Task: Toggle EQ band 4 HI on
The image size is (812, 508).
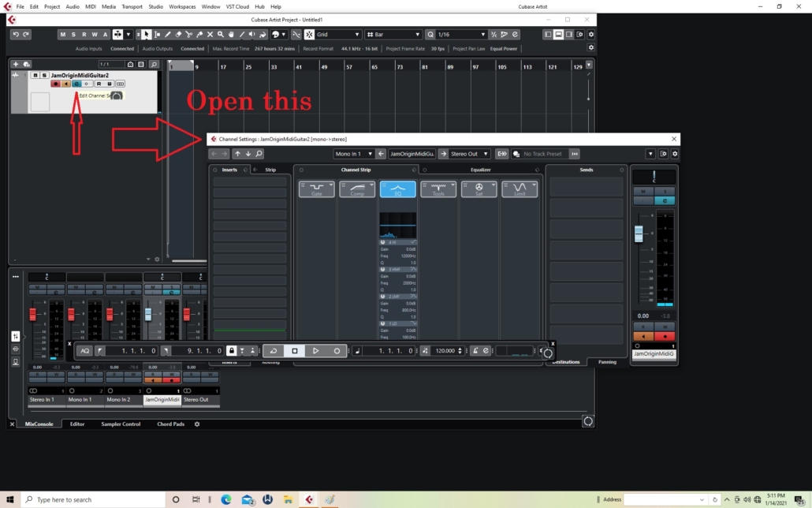Action: coord(382,243)
